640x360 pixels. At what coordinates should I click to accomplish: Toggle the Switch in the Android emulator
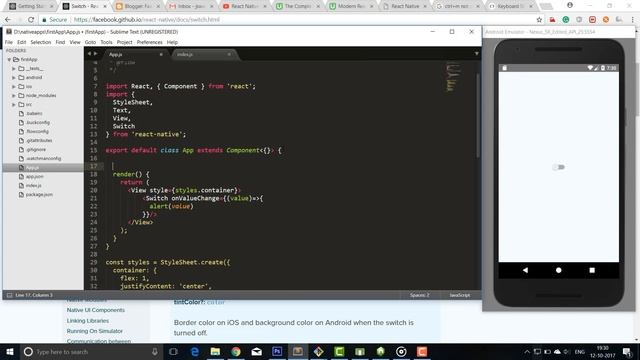pyautogui.click(x=558, y=167)
